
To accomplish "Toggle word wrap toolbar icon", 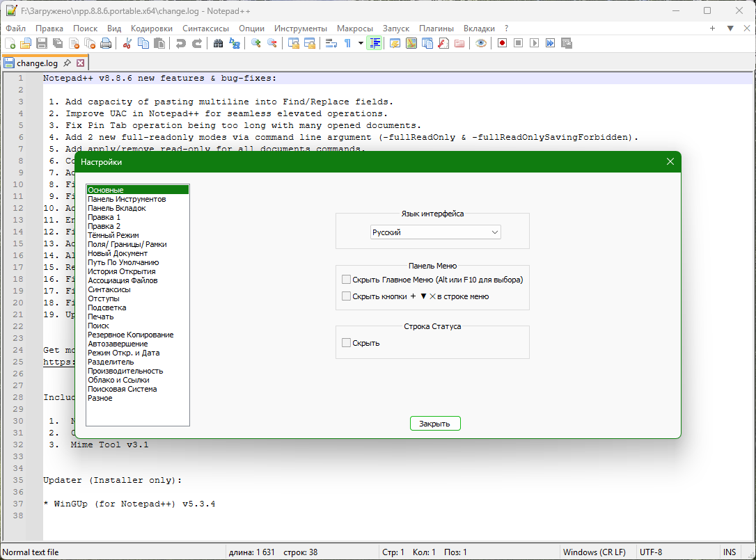I will (x=331, y=43).
